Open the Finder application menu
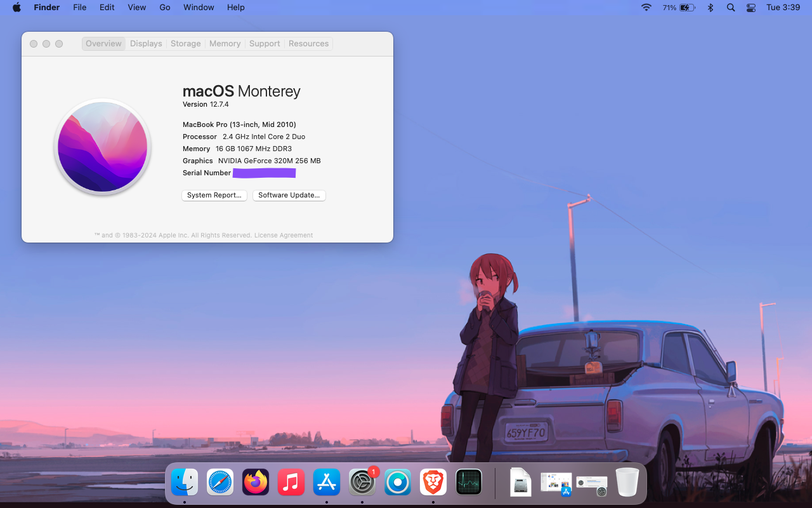This screenshot has width=812, height=508. (x=47, y=8)
